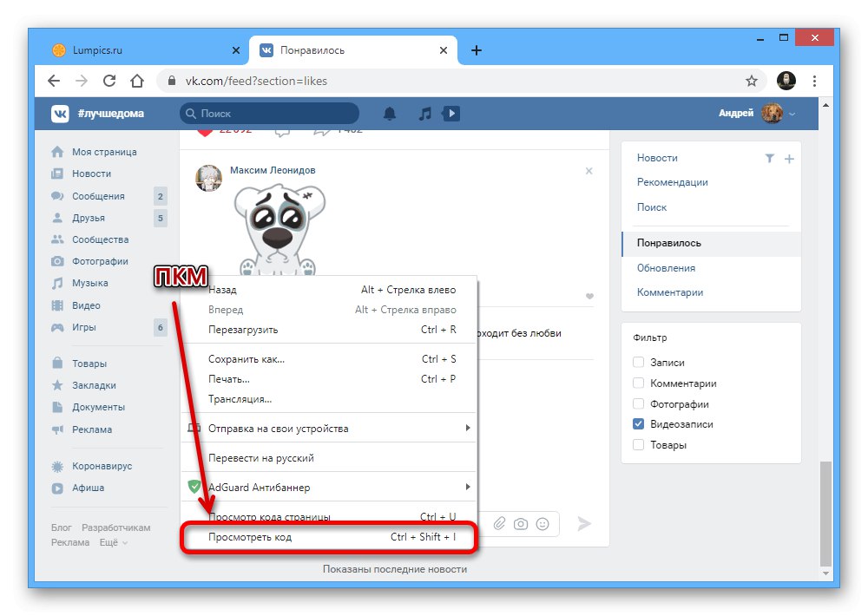Image resolution: width=868 pixels, height=616 pixels.
Task: Choose Сохранить как... in the context menu
Action: (x=329, y=359)
